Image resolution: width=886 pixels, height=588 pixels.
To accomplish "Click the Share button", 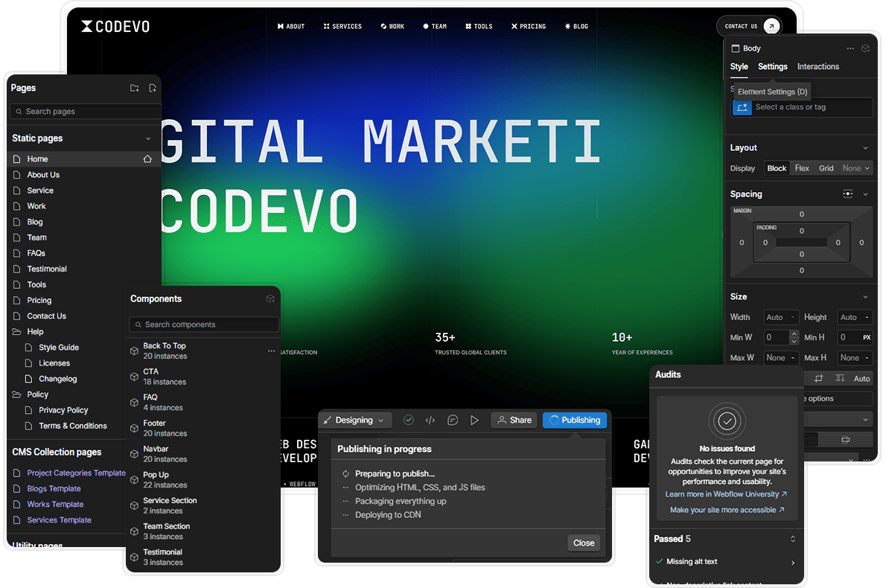I will [514, 421].
